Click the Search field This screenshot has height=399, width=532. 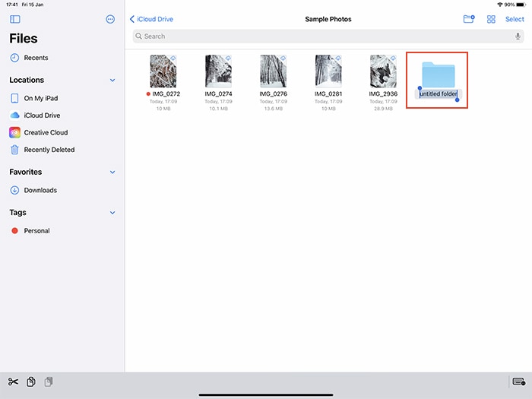(x=328, y=36)
